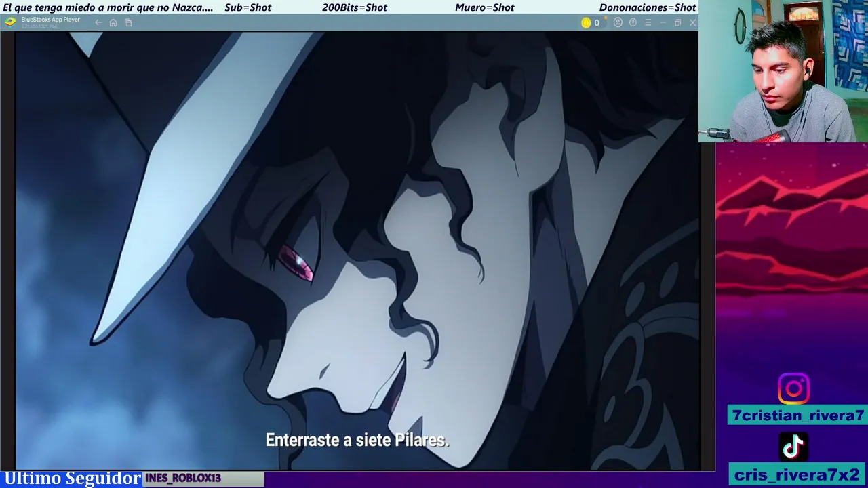Click the anime video playing in BlueStacks
868x488 pixels.
(357, 251)
